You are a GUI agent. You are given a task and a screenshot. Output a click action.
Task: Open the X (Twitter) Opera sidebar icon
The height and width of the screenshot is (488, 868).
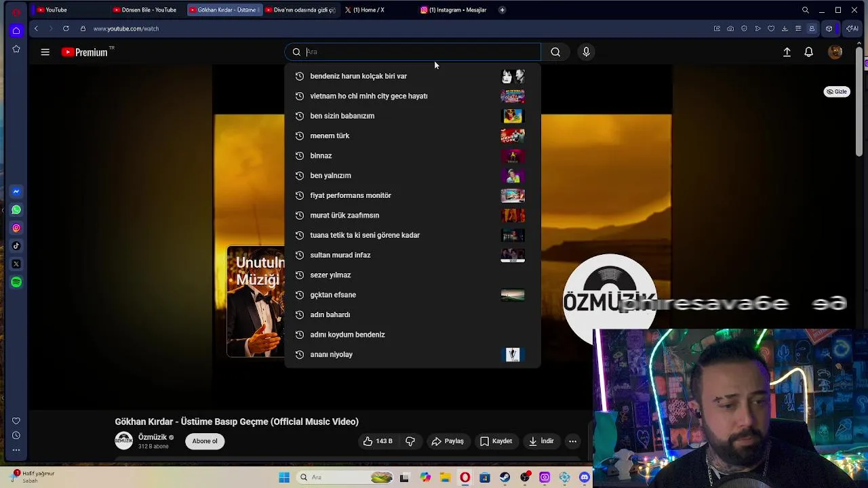coord(16,264)
